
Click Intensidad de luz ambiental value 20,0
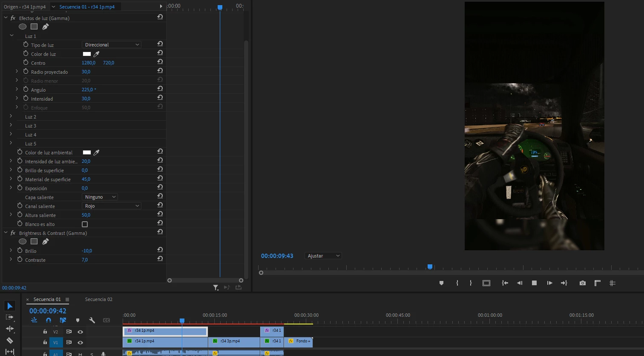click(x=86, y=162)
